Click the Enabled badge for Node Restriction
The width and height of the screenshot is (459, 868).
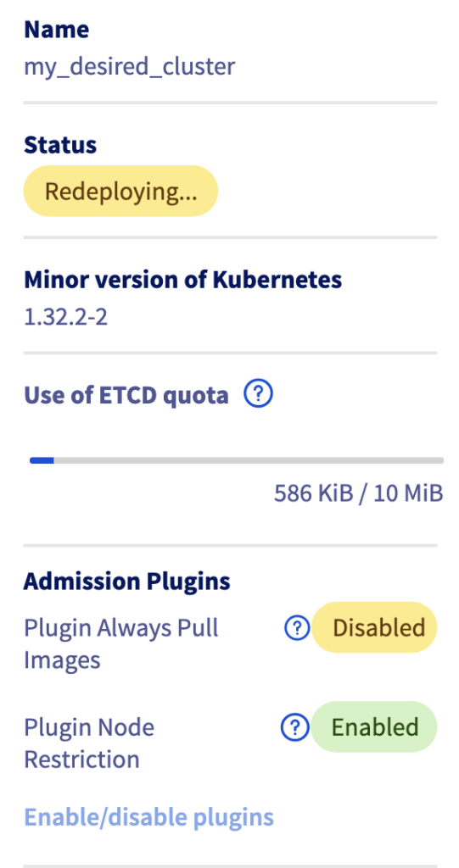[x=374, y=726]
